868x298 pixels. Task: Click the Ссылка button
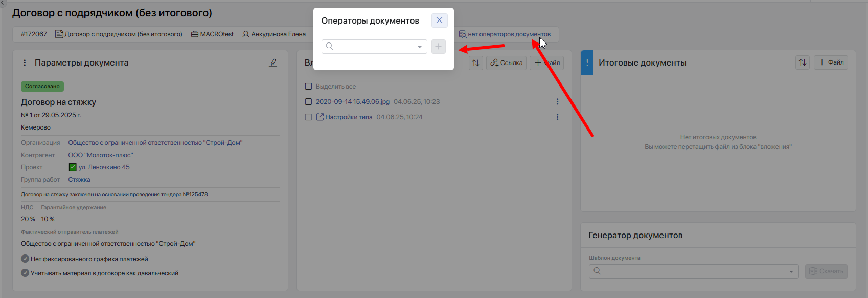click(x=506, y=62)
